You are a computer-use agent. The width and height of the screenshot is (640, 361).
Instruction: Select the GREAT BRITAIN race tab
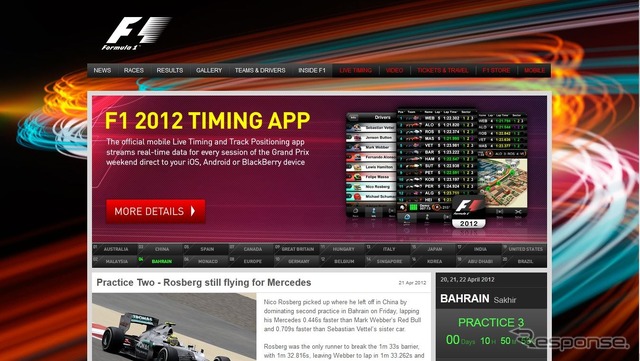[298, 249]
